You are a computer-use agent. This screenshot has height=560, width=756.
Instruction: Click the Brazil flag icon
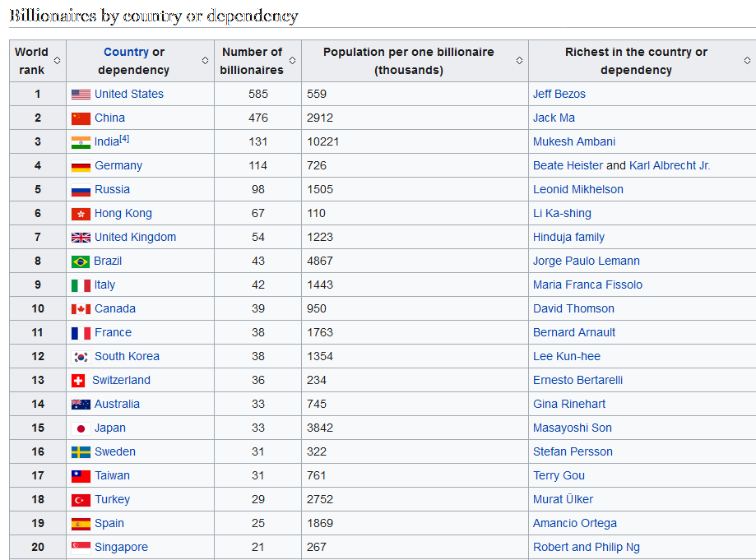coord(81,261)
